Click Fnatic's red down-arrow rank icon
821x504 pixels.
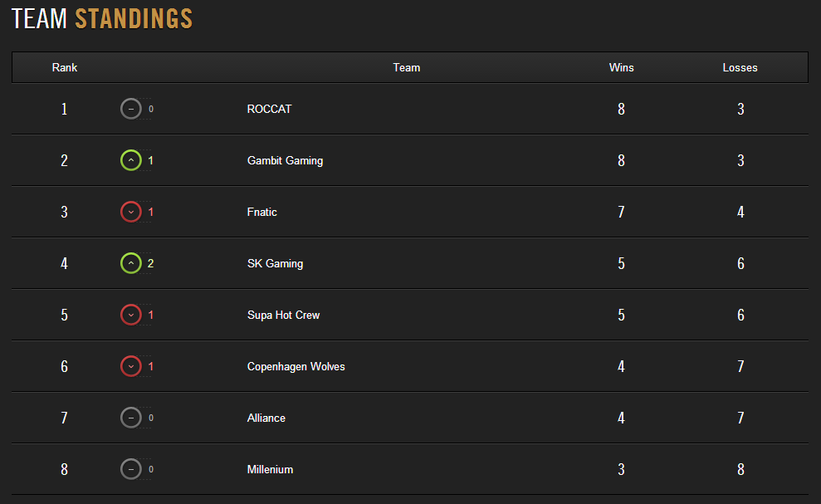tap(131, 212)
